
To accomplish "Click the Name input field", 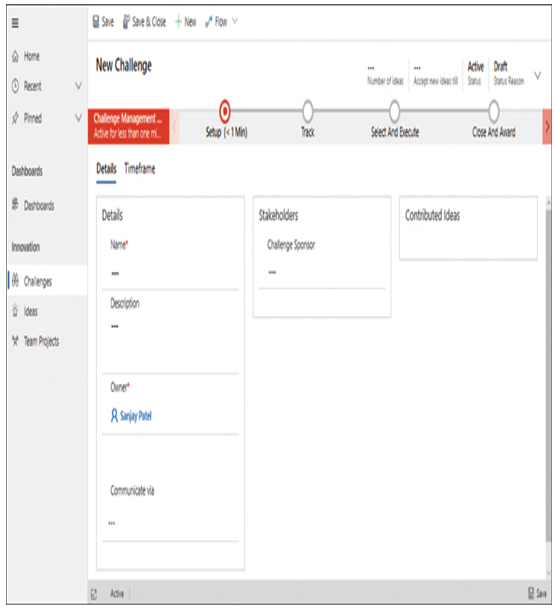I will [170, 273].
